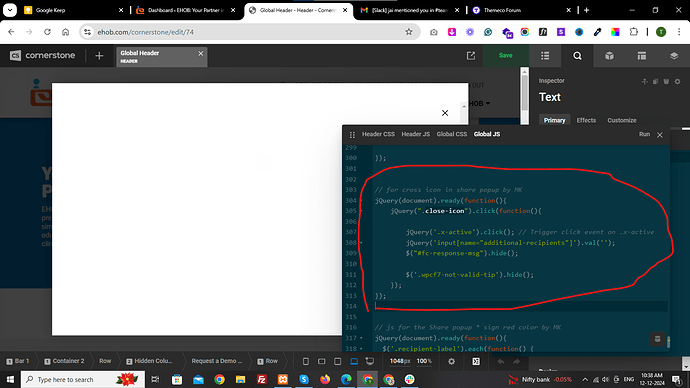Fold code at line 305 arrow
The image size is (690, 388).
pos(362,211)
